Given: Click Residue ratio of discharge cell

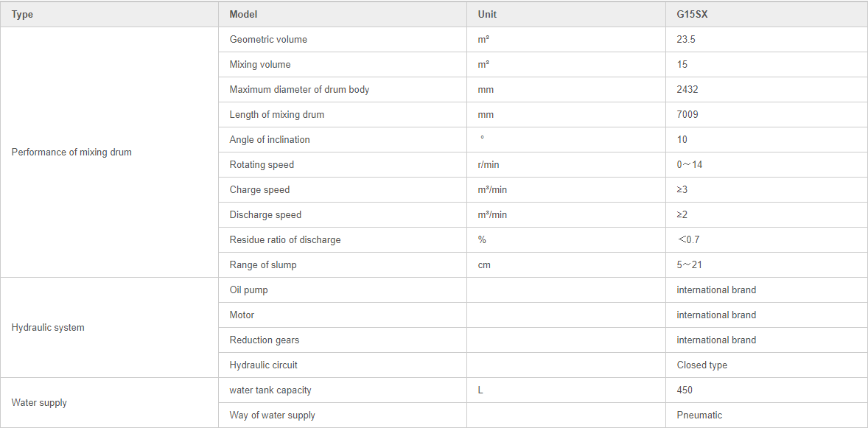Looking at the screenshot, I should point(343,239).
